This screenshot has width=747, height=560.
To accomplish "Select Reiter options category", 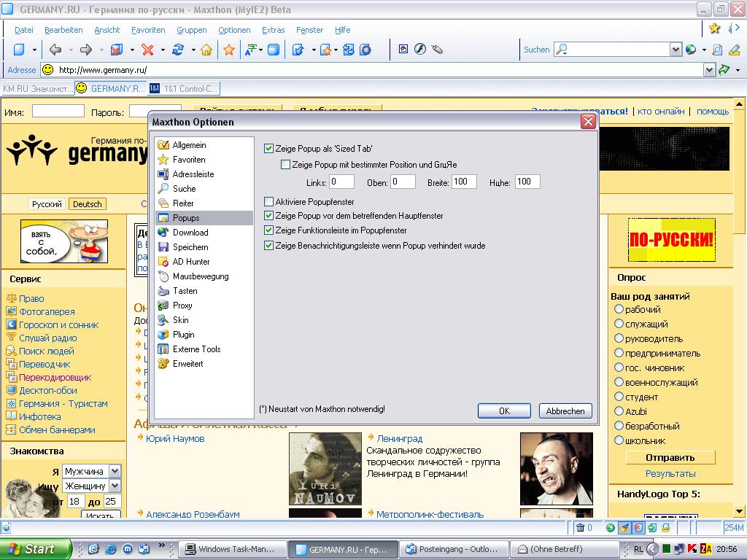I will pyautogui.click(x=183, y=203).
